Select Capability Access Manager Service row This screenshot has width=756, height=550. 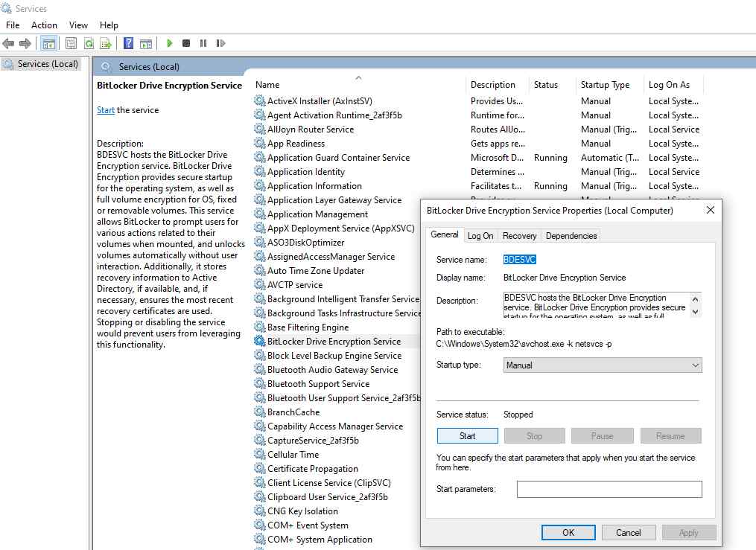coord(337,426)
